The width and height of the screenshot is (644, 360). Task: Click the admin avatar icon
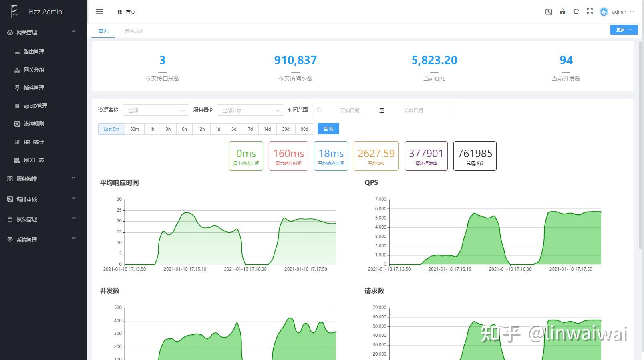tap(604, 12)
